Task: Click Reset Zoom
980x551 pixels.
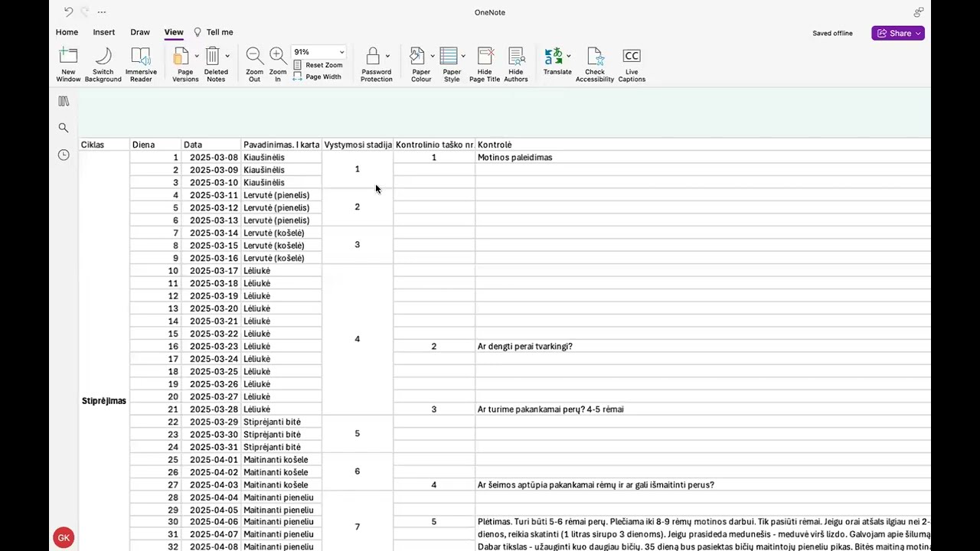Action: pyautogui.click(x=318, y=65)
